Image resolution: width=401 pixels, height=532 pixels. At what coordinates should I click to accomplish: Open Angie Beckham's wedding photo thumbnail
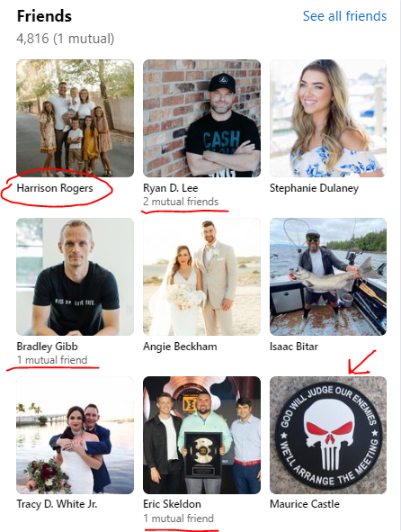tap(201, 276)
